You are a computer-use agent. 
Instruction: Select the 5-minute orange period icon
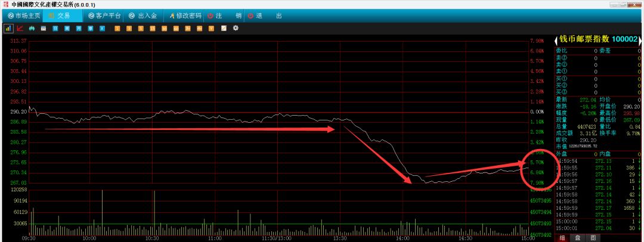141,29
